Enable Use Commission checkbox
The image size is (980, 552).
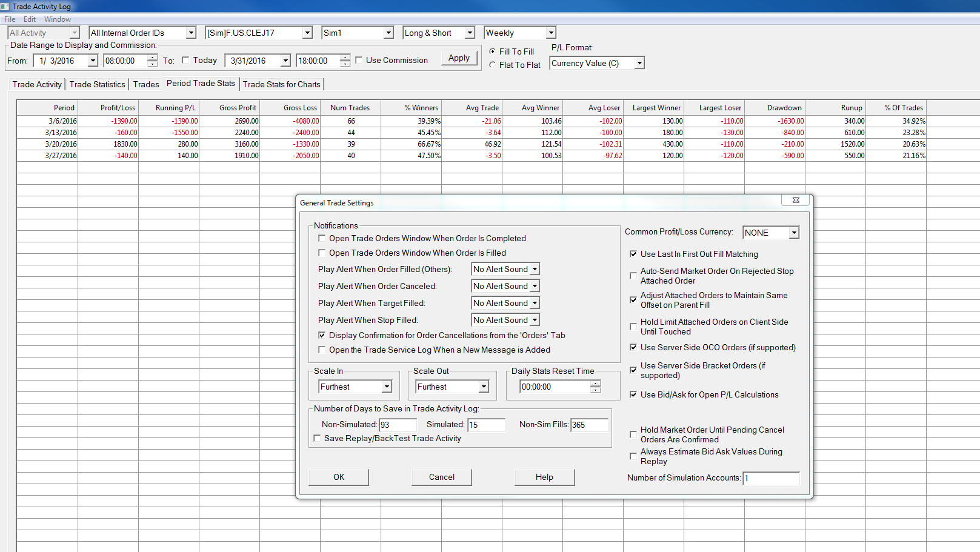coord(359,60)
